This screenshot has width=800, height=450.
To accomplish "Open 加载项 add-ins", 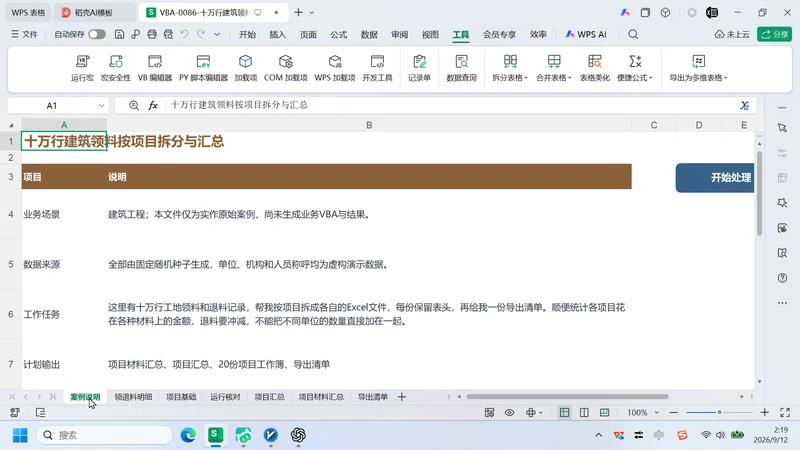I will 245,68.
